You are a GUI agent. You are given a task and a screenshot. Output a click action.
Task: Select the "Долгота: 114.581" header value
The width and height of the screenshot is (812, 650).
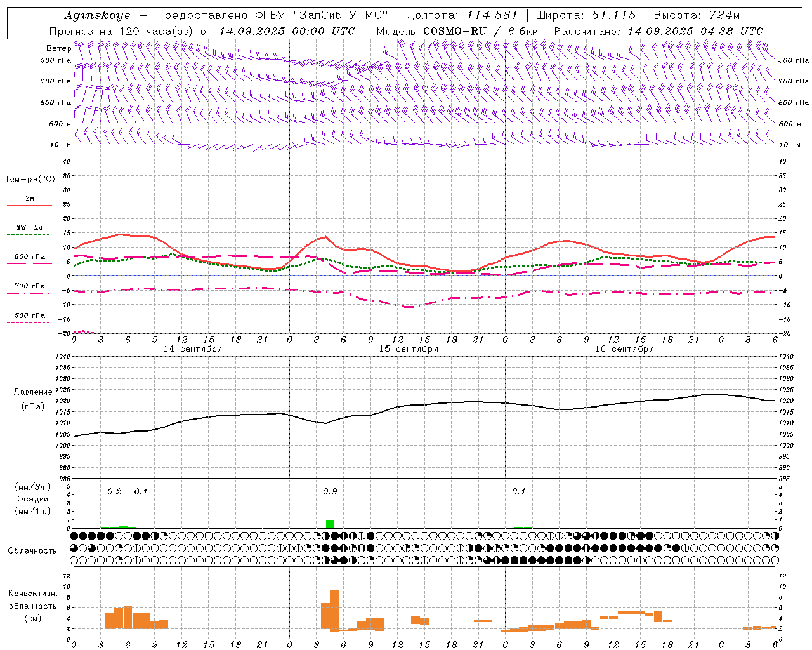[461, 15]
